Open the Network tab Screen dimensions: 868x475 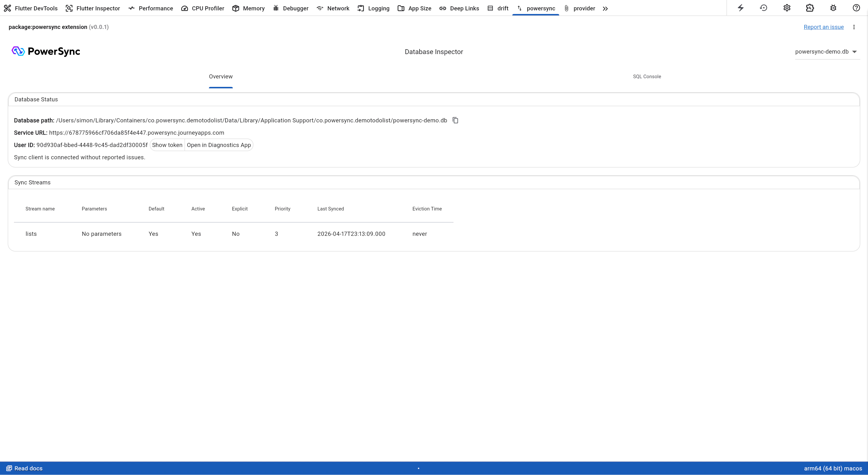coord(333,8)
